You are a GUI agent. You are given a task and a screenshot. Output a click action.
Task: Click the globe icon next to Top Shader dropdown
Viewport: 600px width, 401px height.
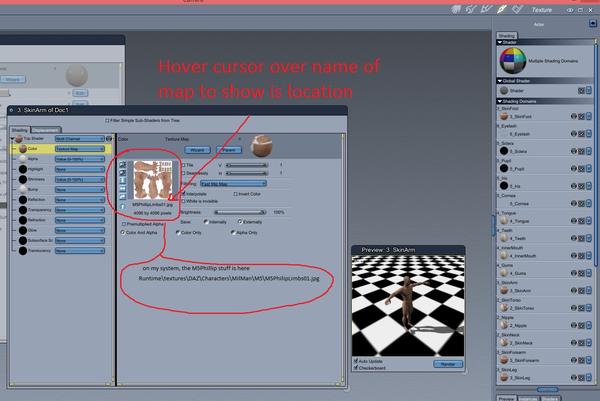click(109, 138)
